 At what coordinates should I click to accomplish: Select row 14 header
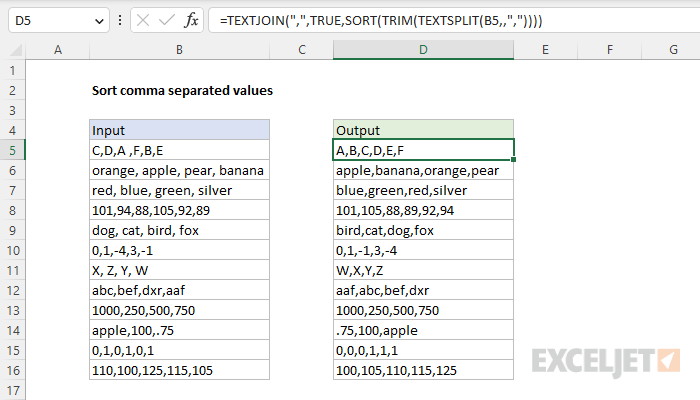tap(12, 330)
